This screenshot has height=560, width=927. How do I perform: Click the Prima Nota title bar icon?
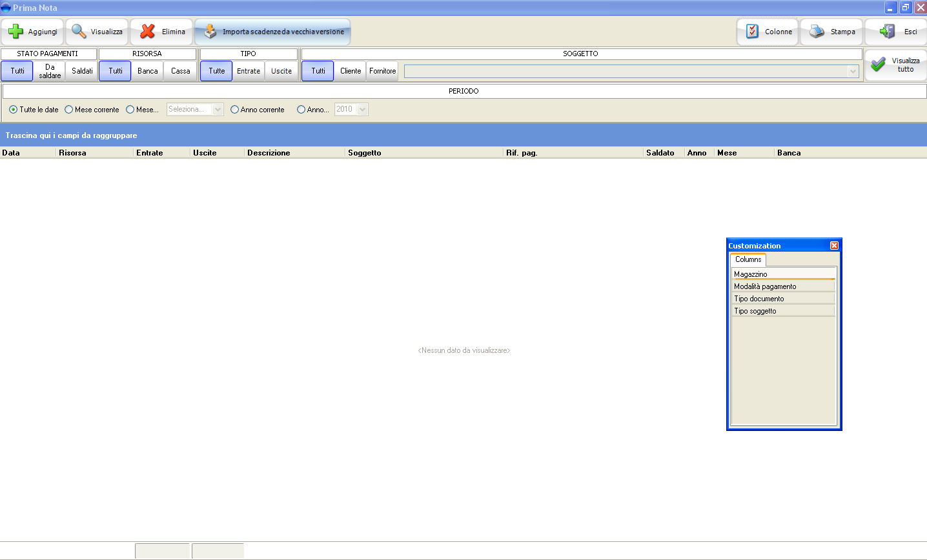[x=6, y=8]
